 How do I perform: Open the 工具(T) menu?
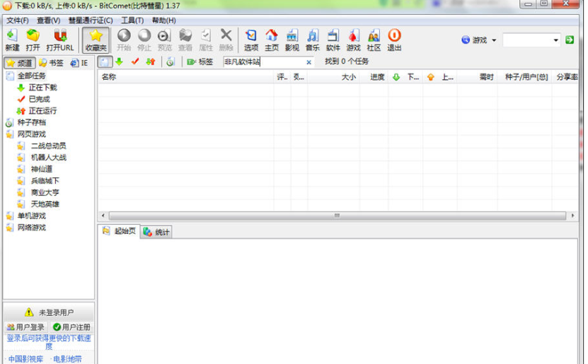click(x=132, y=20)
